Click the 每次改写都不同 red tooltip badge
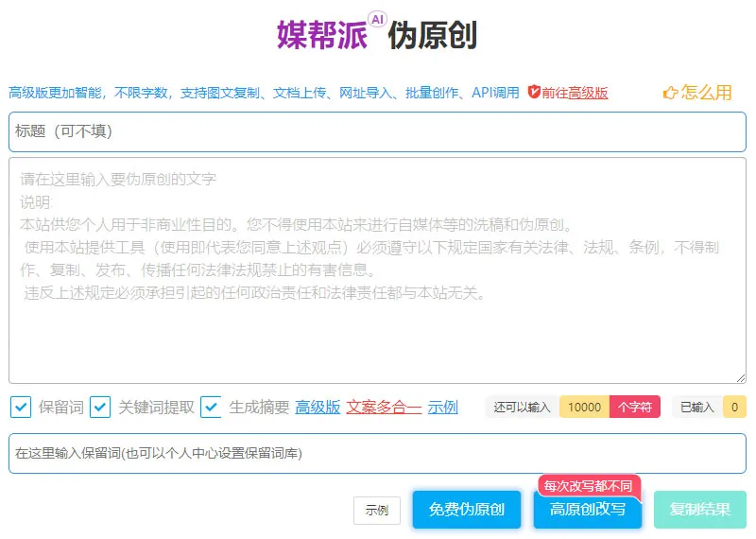 (x=588, y=486)
